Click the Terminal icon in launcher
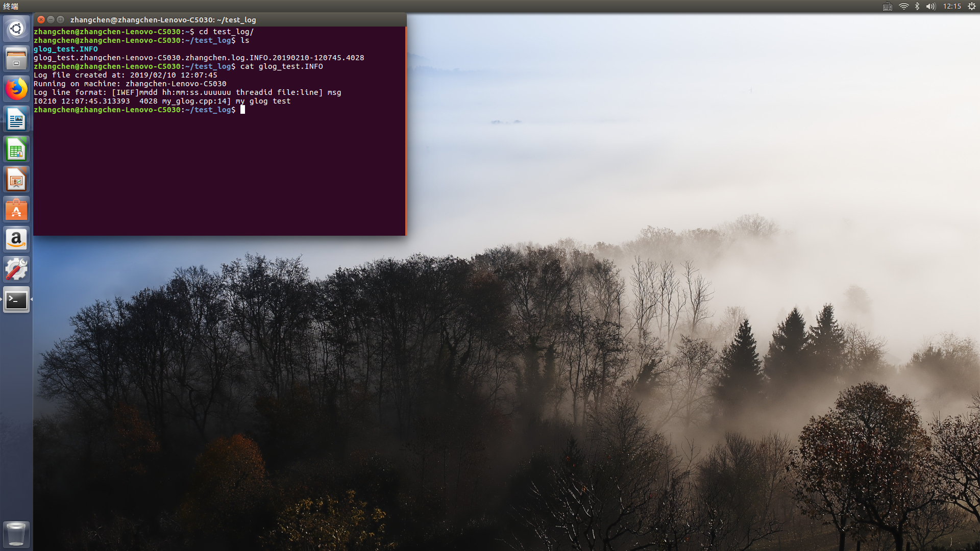This screenshot has height=551, width=980. [x=16, y=300]
